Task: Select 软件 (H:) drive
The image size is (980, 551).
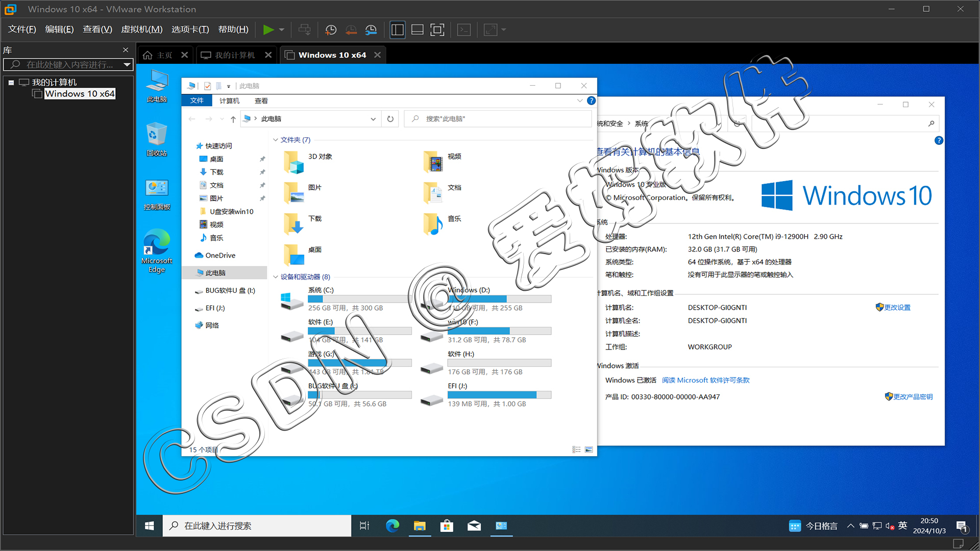Action: [486, 363]
